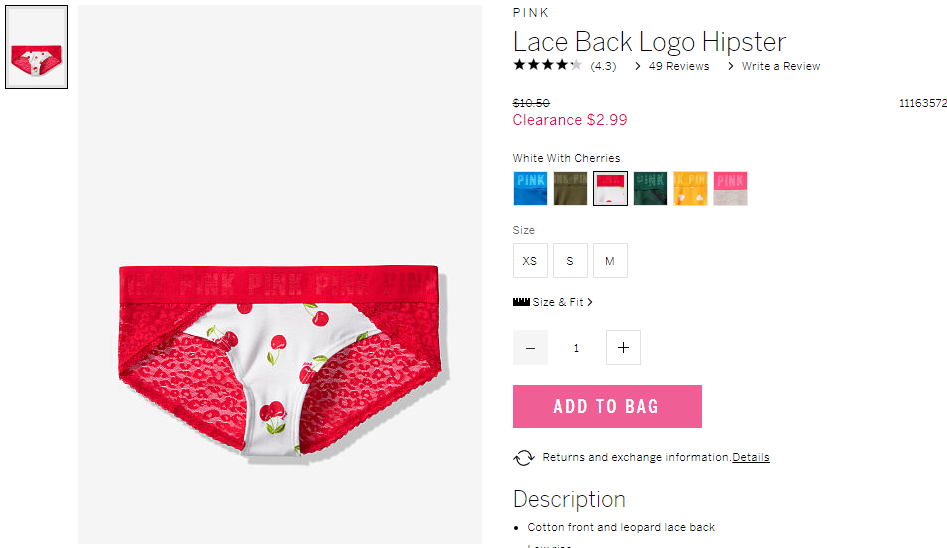Click the star rating icons
The width and height of the screenshot is (947, 548).
[547, 65]
